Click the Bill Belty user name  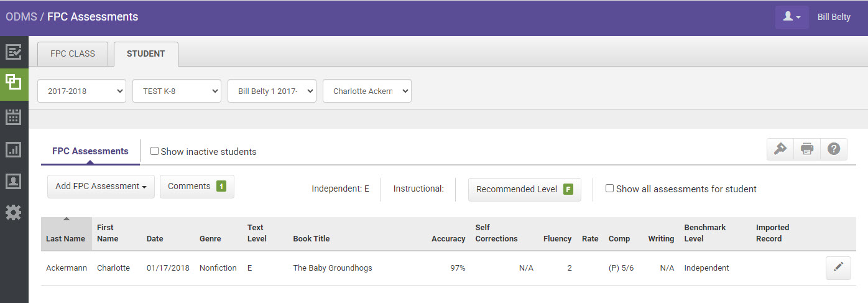834,17
